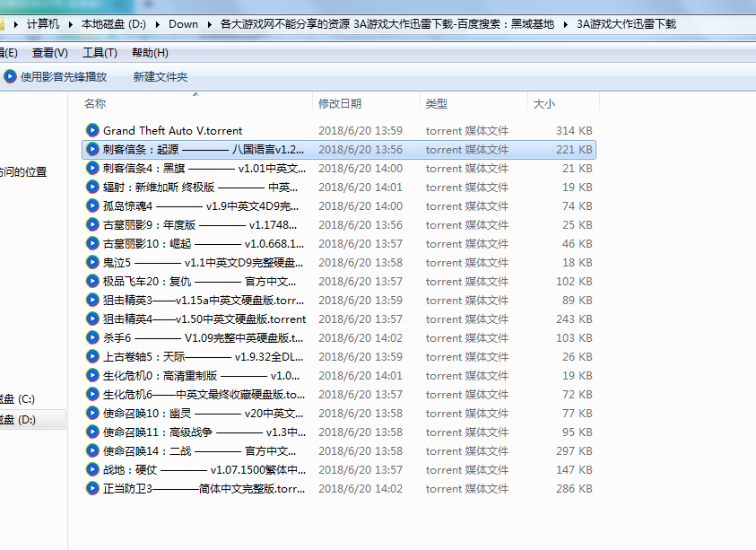Click the 286 KB size cell
The width and height of the screenshot is (756, 550).
coord(574,488)
